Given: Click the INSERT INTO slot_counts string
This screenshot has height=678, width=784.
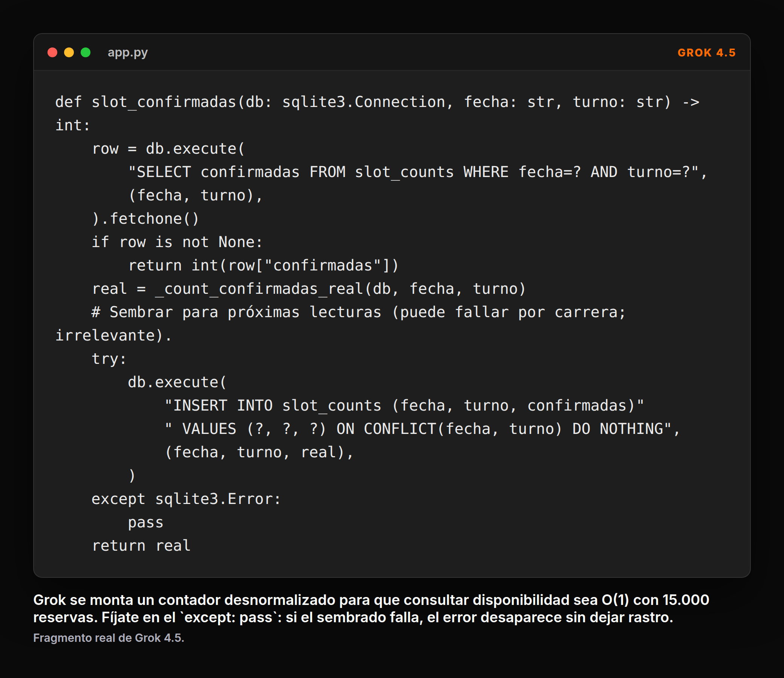Looking at the screenshot, I should tap(404, 406).
